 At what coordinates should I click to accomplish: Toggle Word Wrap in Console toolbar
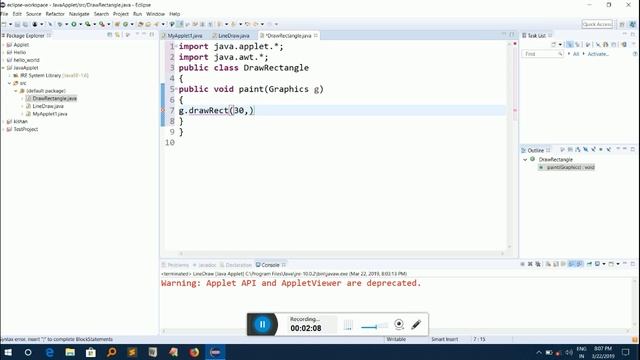tap(564, 264)
